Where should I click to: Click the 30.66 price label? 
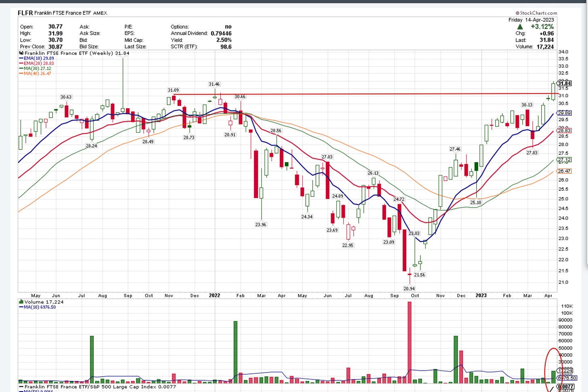pos(240,97)
